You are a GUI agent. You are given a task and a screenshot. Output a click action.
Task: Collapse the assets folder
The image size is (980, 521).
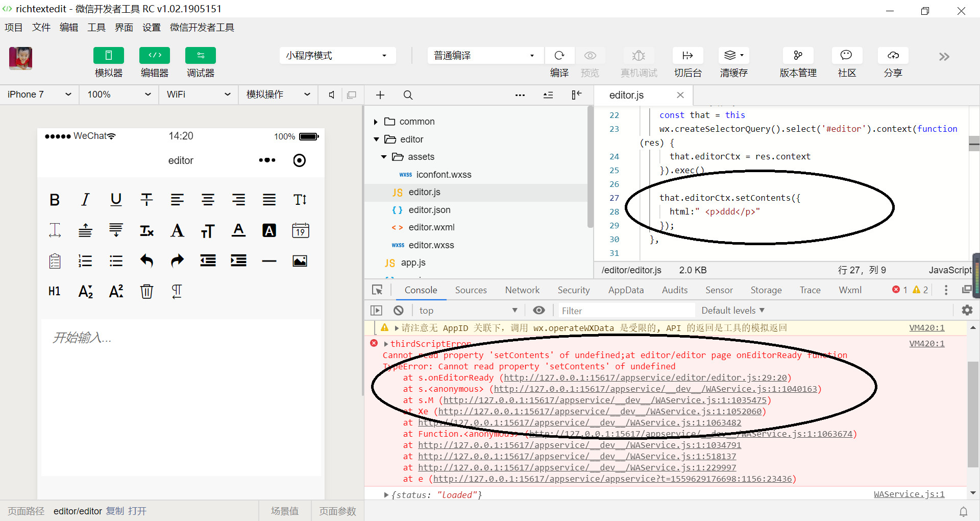coord(384,157)
